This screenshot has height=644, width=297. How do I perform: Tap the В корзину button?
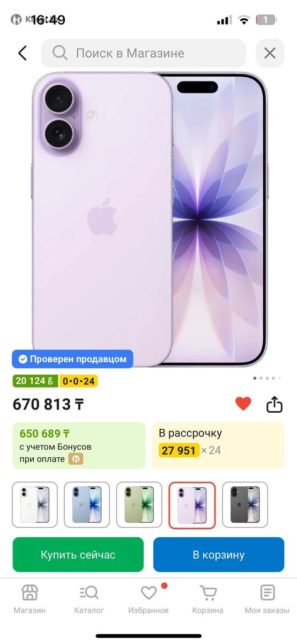[219, 554]
